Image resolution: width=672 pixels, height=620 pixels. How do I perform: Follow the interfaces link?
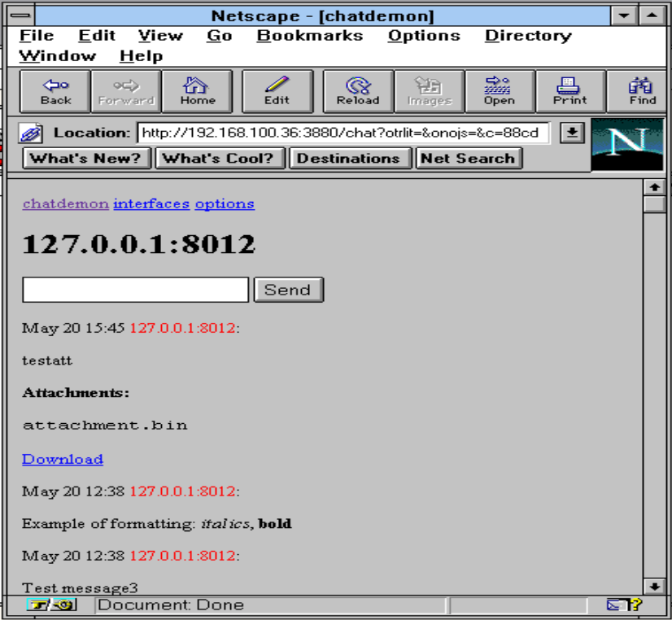click(151, 203)
